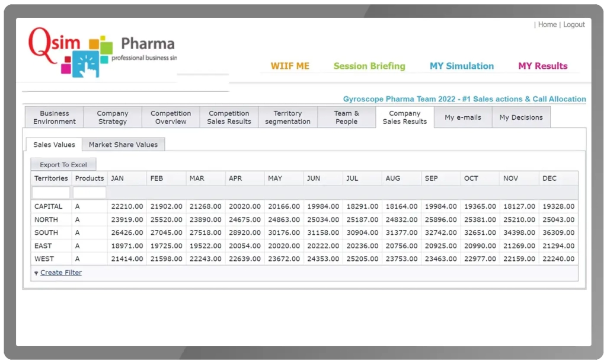607x364 pixels.
Task: Expand the Create Filter arrow
Action: click(x=36, y=273)
